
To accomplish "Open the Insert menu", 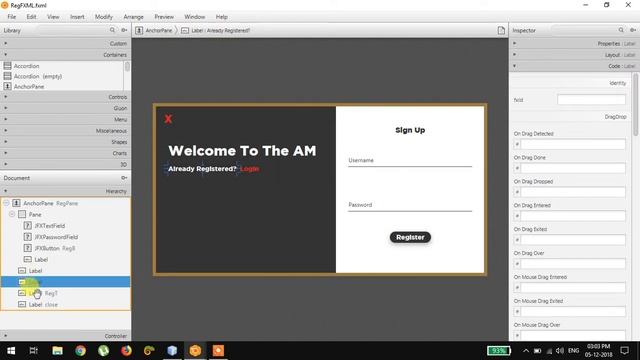I will pos(77,17).
